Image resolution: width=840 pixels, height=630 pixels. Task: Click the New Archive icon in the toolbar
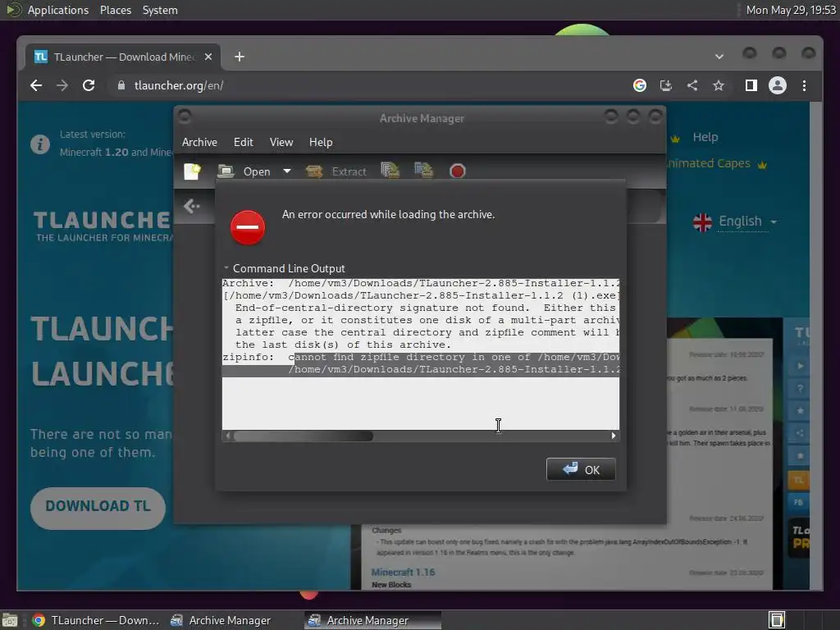click(192, 171)
